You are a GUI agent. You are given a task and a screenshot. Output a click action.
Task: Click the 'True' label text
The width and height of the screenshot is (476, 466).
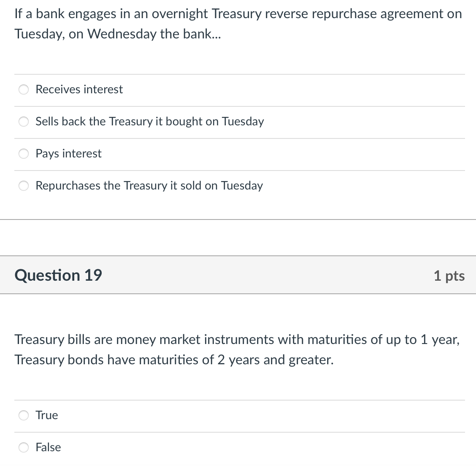pos(46,415)
